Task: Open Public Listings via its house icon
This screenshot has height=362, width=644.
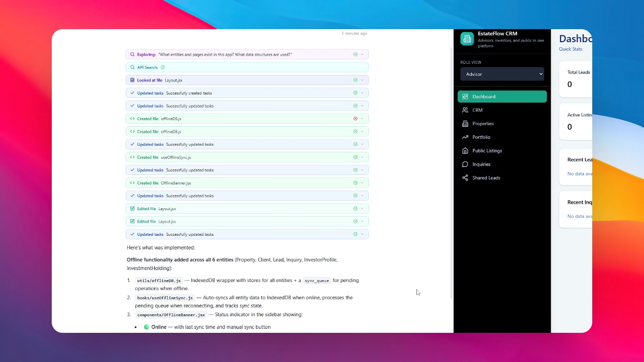Action: [465, 151]
